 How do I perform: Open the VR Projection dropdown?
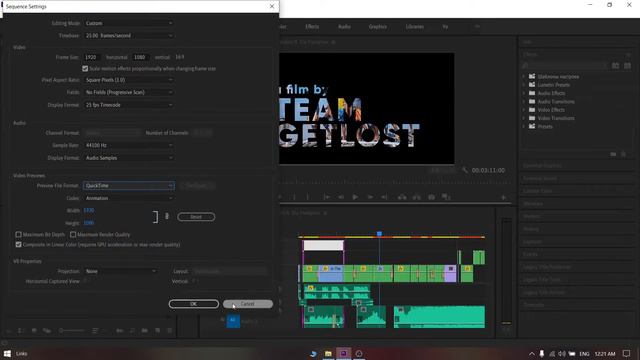(120, 271)
